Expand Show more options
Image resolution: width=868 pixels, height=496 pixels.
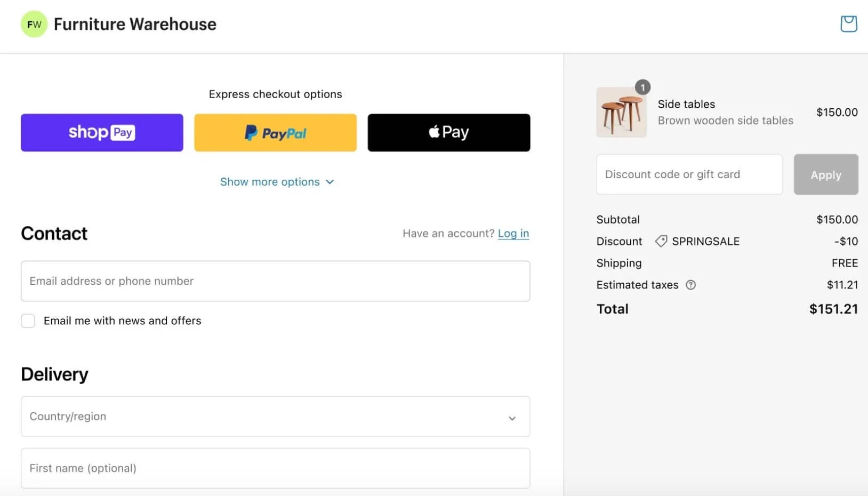pos(270,182)
